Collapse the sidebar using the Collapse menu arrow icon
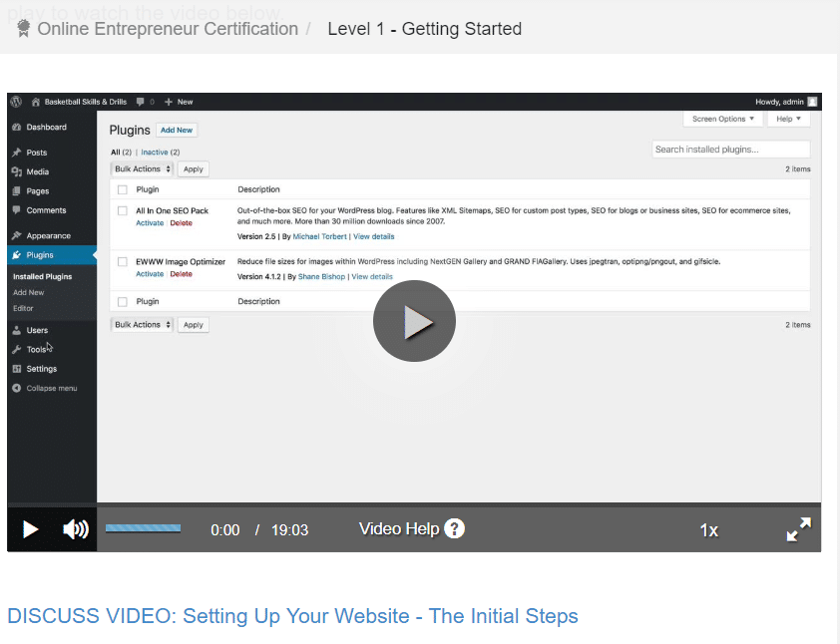 17,388
